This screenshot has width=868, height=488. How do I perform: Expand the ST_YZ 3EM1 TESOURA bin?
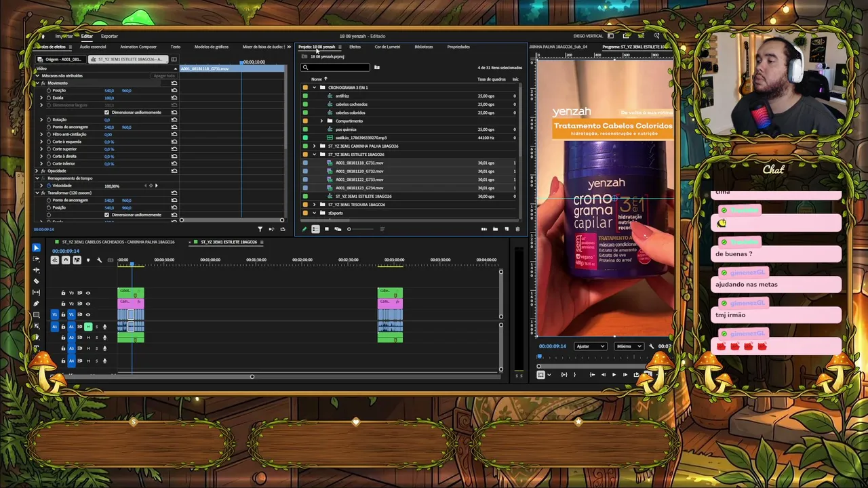pyautogui.click(x=314, y=205)
